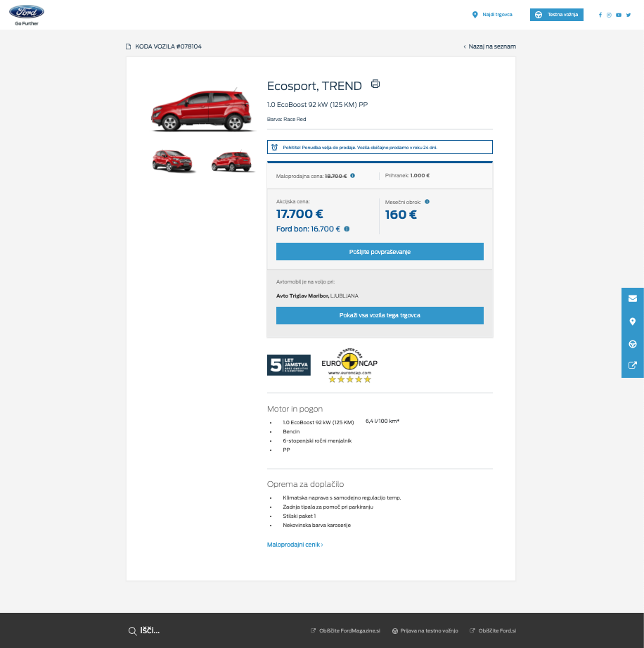
Task: Click the Ford bon: 16.700 € text
Action: tap(308, 229)
